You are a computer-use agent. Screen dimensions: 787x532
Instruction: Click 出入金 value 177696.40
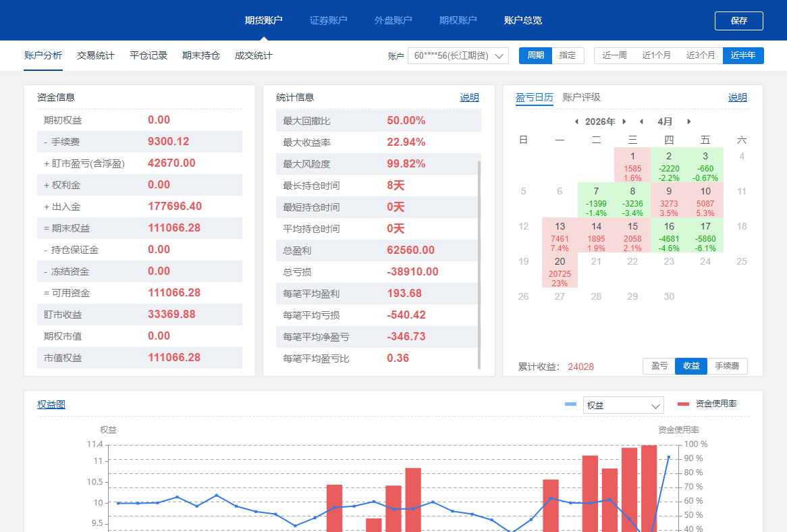(x=175, y=207)
